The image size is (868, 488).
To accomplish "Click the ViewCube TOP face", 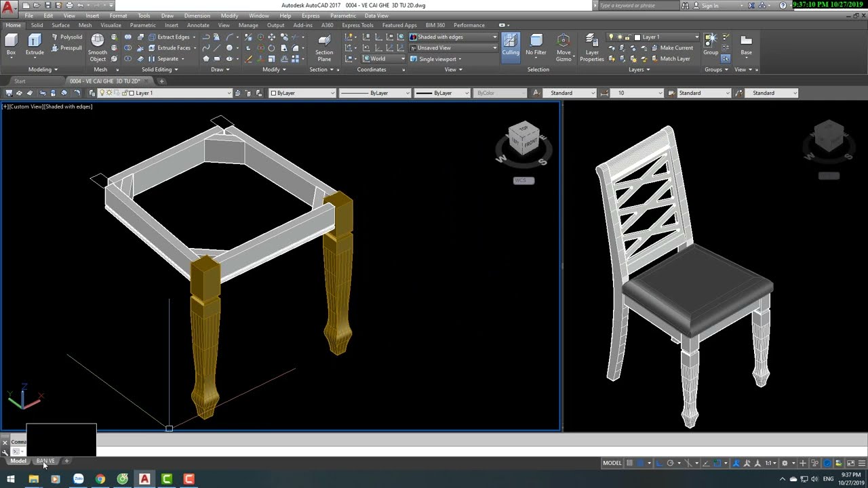I will [523, 127].
